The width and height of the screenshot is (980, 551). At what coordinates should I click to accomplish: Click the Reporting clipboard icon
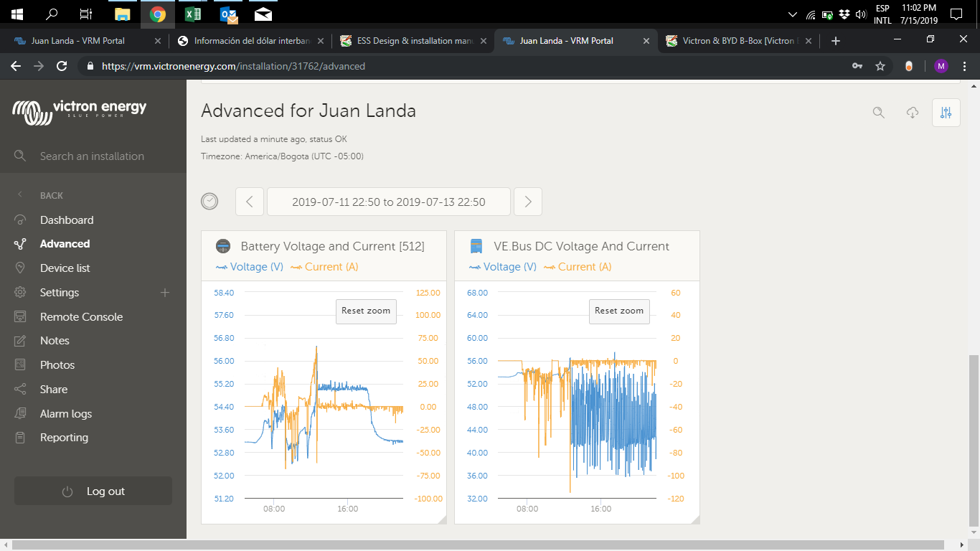[x=20, y=438]
